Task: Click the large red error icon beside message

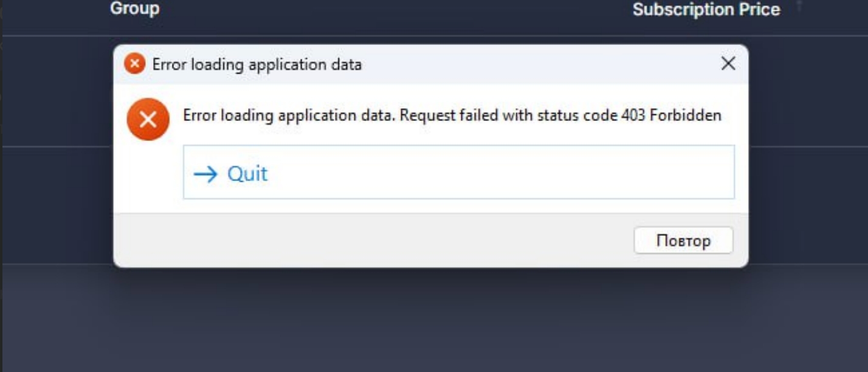Action: [x=148, y=119]
